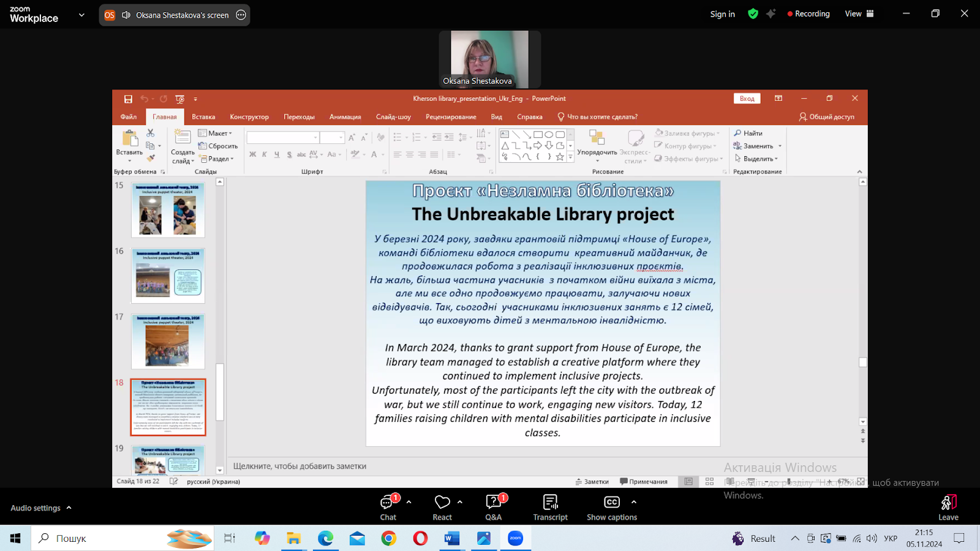This screenshot has height=551, width=980.
Task: Click Найти find button
Action: click(x=748, y=133)
